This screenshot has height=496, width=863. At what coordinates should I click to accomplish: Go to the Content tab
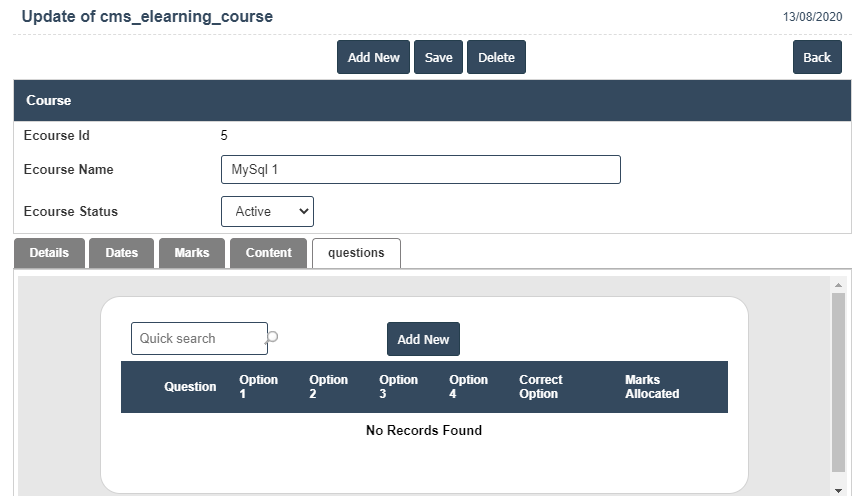coord(268,253)
